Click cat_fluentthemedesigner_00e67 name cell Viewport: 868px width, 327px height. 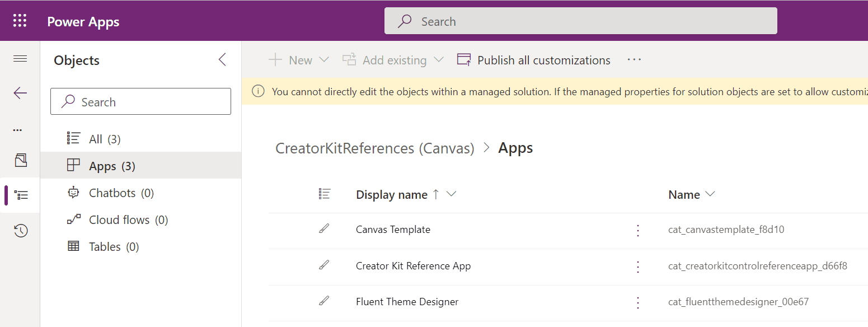coord(738,302)
